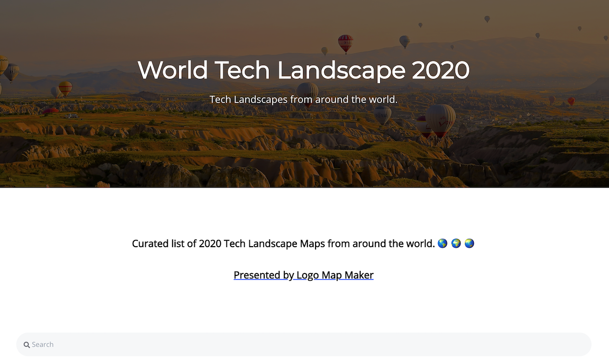Image resolution: width=609 pixels, height=364 pixels.
Task: Click the 'Tech Landscapes from around the world' subtitle
Action: (303, 99)
